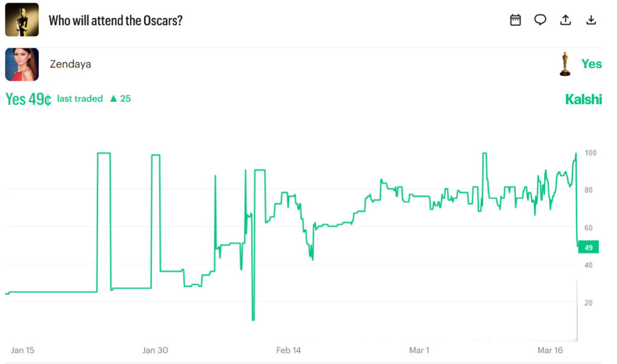Select the Zendaya name label

coord(70,64)
